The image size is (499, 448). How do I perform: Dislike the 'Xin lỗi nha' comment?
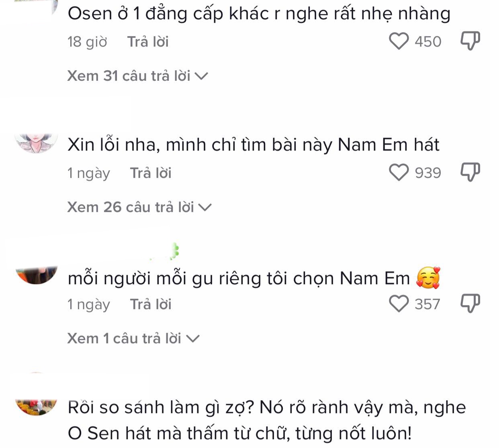point(470,172)
